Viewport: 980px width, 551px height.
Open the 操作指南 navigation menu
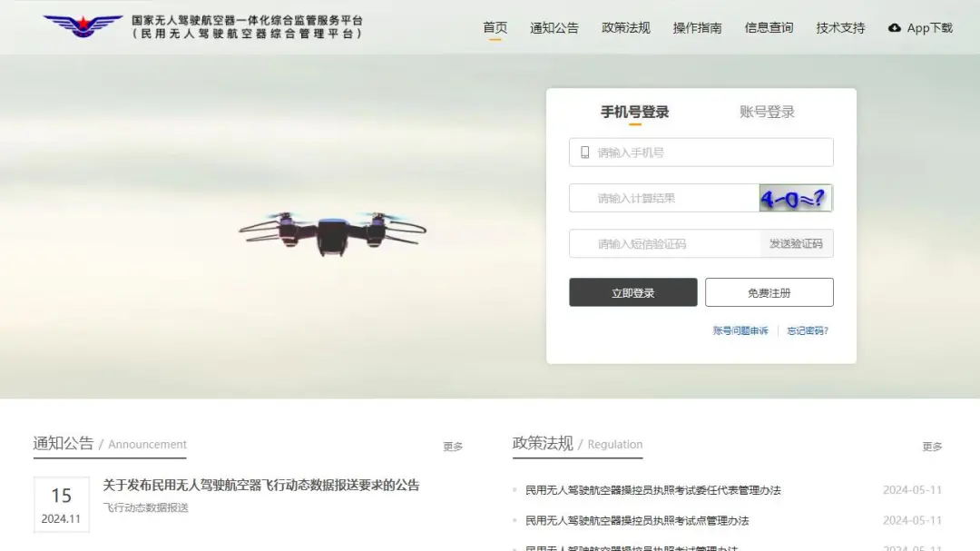(698, 27)
